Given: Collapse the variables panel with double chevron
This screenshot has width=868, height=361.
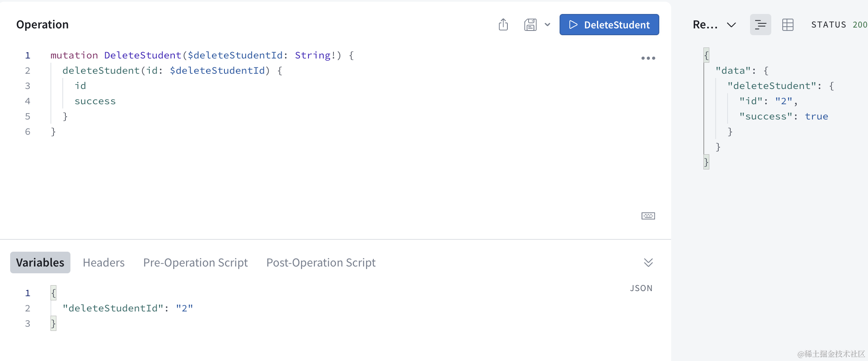Looking at the screenshot, I should pyautogui.click(x=648, y=263).
